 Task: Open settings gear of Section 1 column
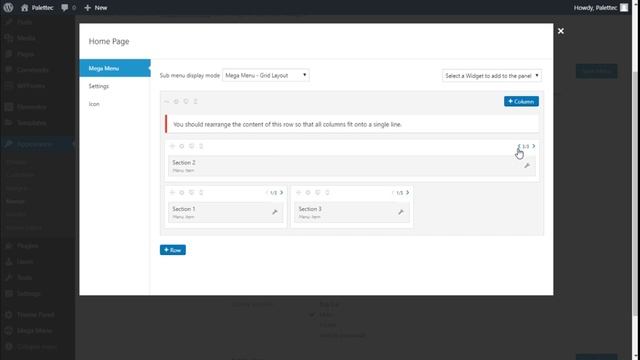182,193
